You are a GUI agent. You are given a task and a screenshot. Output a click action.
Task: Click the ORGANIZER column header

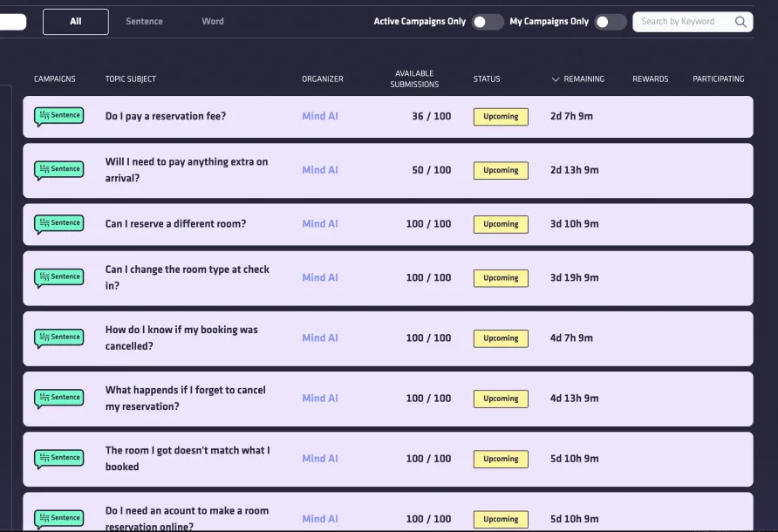[323, 78]
